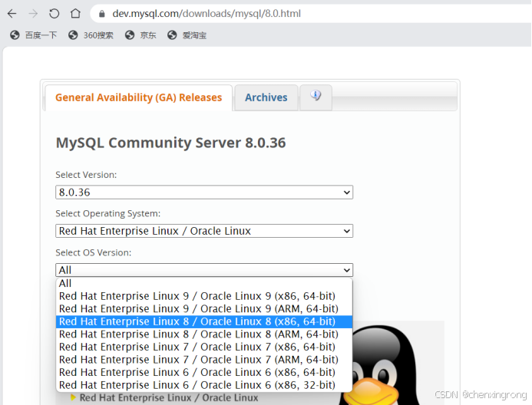Viewport: 532px width, 405px height.
Task: Choose Red Hat Enterprise Linux 9 (x86, 64-bit)
Action: tap(204, 296)
